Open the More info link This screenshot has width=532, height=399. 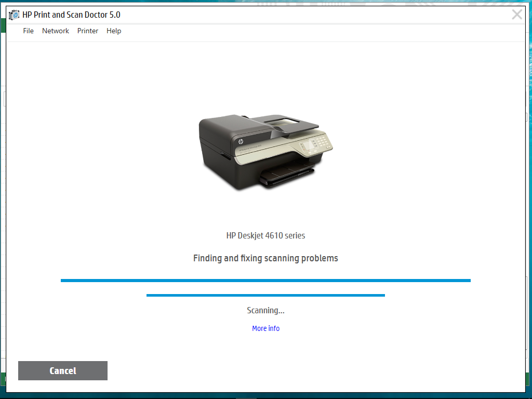tap(265, 328)
